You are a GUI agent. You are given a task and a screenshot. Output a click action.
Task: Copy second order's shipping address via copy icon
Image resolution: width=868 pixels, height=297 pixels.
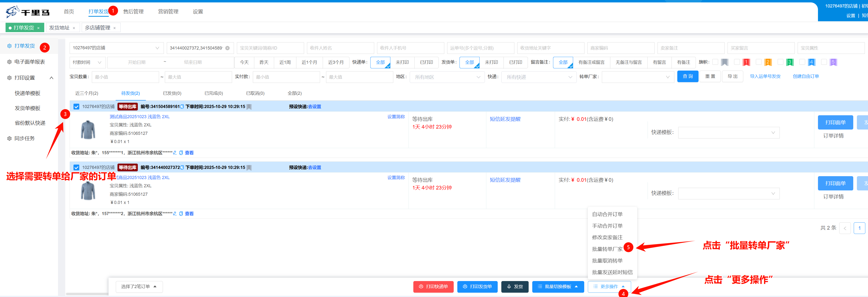[x=181, y=213]
